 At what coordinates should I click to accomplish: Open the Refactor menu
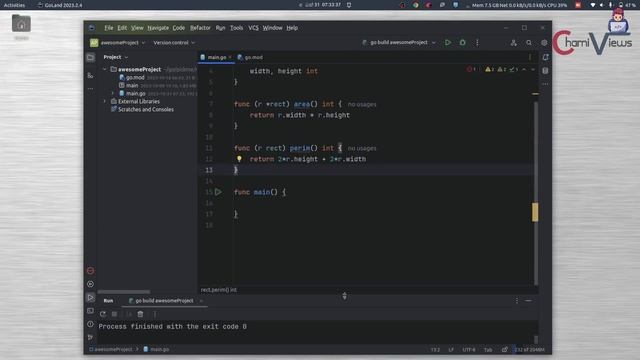200,28
